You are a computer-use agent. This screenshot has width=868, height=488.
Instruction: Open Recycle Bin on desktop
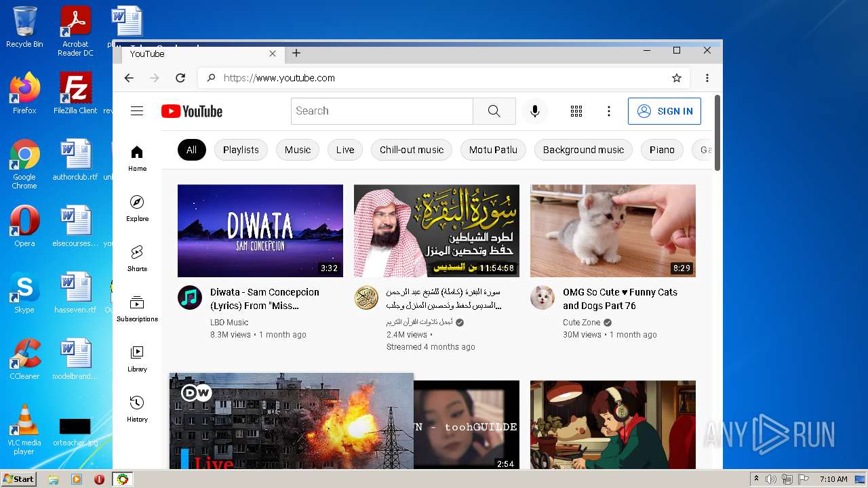click(24, 27)
